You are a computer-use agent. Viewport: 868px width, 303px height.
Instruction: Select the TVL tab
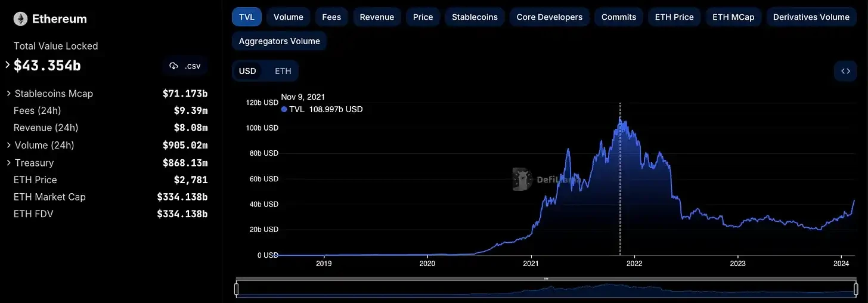[246, 17]
